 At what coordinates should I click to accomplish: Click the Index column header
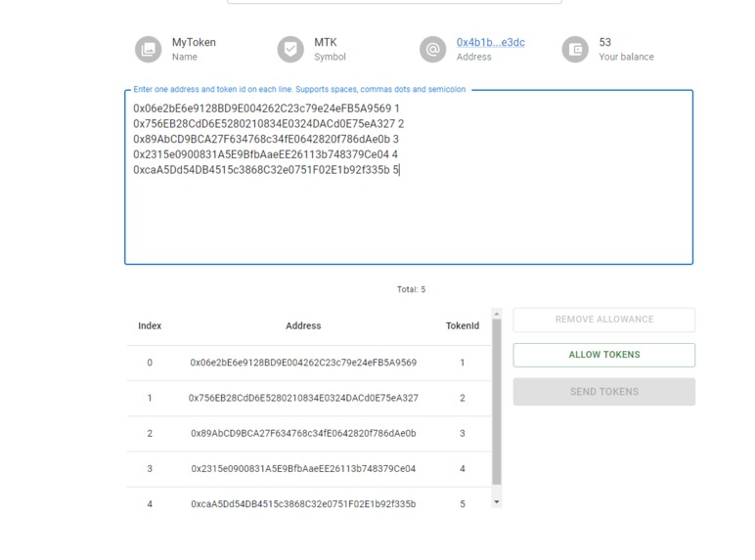(150, 325)
